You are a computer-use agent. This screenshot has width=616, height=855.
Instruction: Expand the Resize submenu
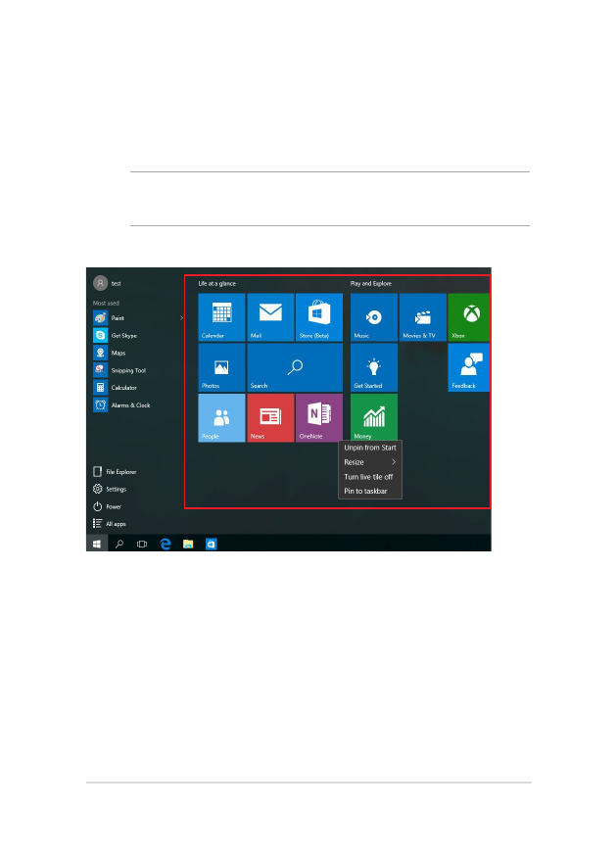point(371,462)
